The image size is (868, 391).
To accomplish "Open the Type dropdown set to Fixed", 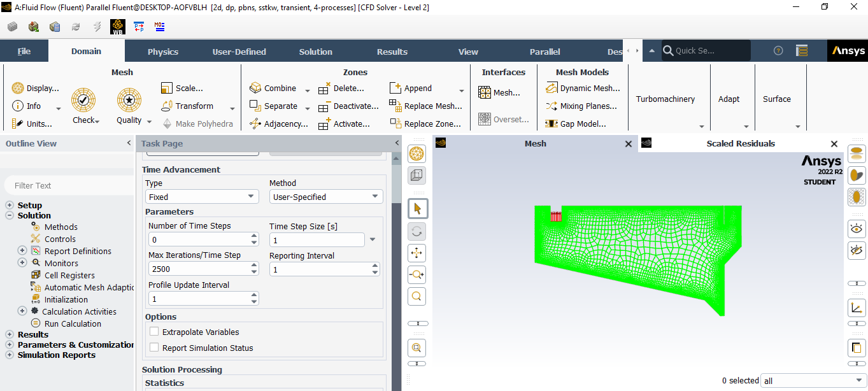I will [202, 197].
